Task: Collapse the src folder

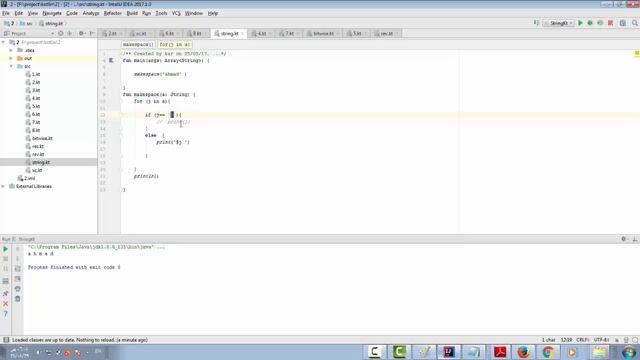Action: coord(11,66)
